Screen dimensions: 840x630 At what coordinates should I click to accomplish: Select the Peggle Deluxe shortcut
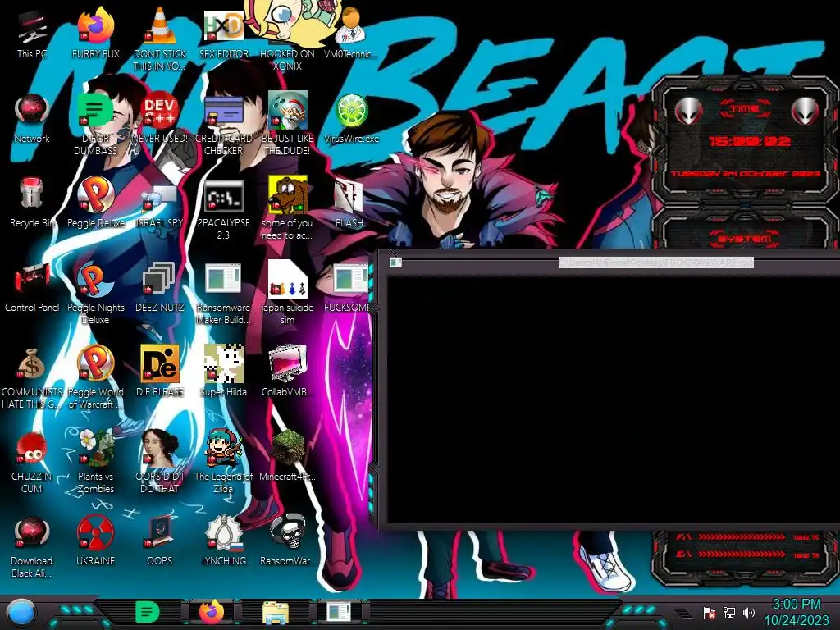tap(95, 203)
